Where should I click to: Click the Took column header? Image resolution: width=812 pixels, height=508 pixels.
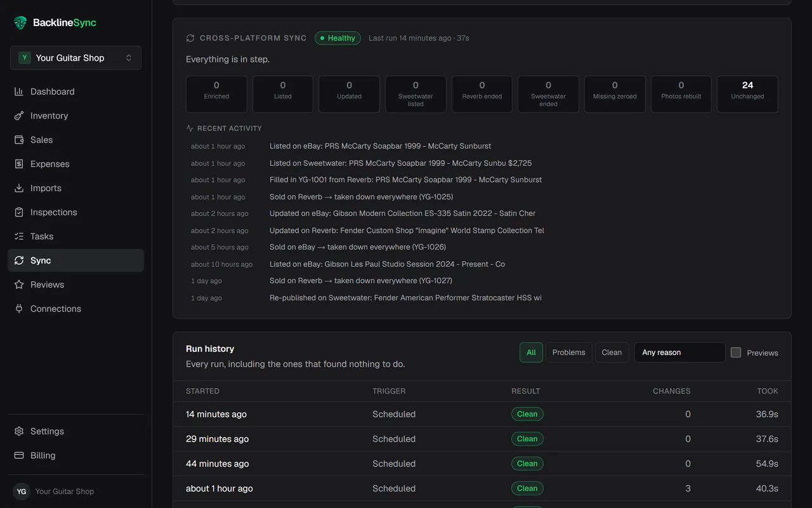tap(768, 391)
